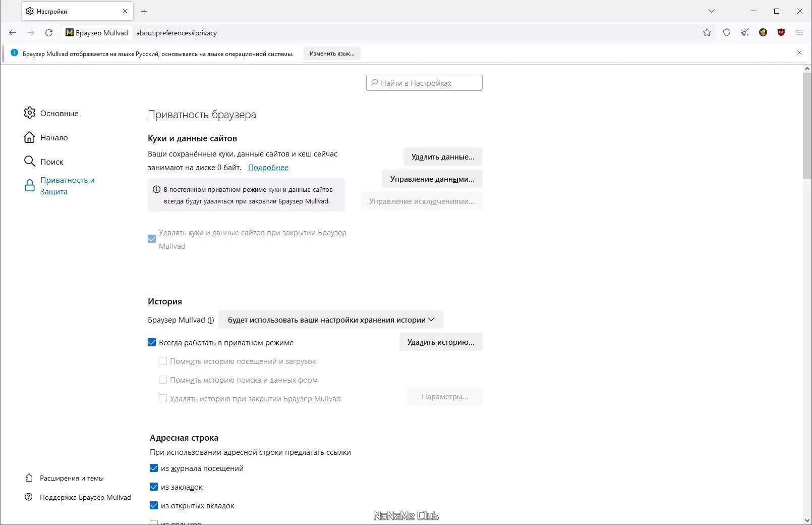Open the uBlock Origin toolbar icon
This screenshot has width=812, height=525.
point(781,33)
